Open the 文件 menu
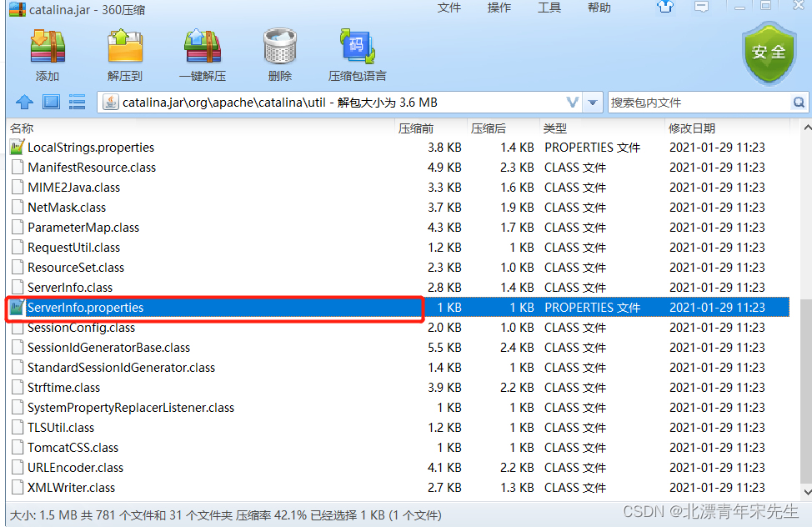The height and width of the screenshot is (527, 812). click(450, 8)
